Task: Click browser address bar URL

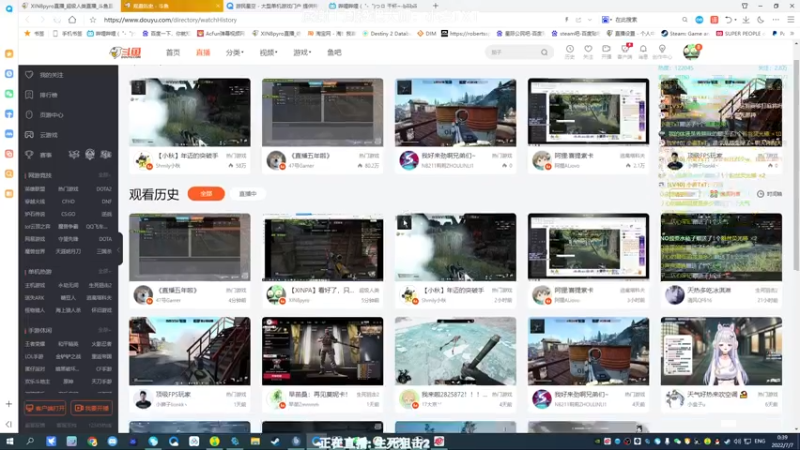Action: tap(170, 20)
